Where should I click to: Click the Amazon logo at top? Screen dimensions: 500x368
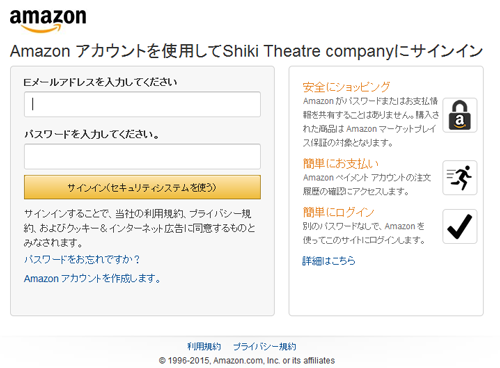coord(48,21)
